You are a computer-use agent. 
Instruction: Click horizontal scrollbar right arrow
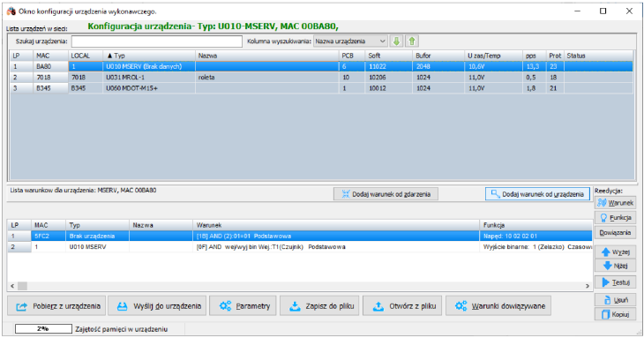tap(588, 286)
